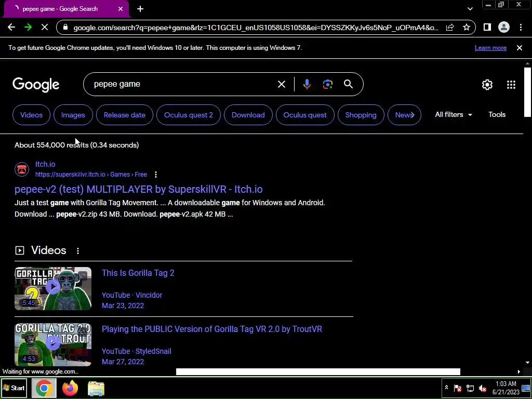Submit search with magnifier icon
This screenshot has width=532, height=399.
coord(349,84)
